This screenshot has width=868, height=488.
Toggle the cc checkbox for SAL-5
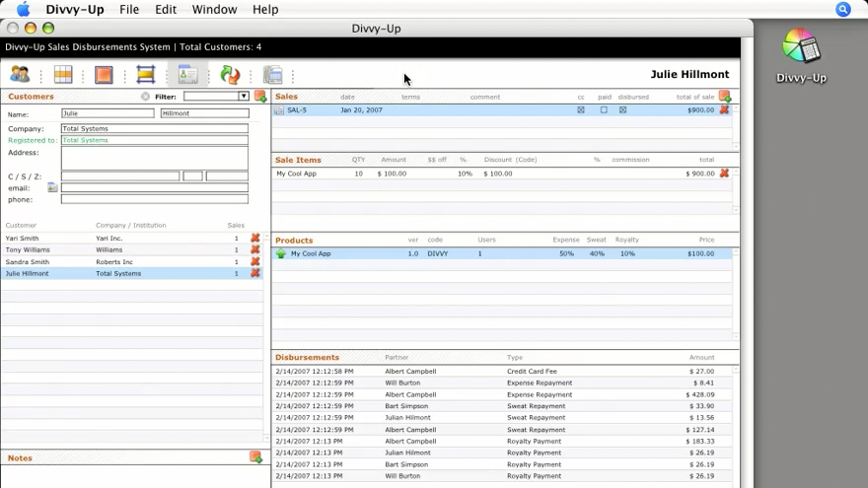pos(581,110)
